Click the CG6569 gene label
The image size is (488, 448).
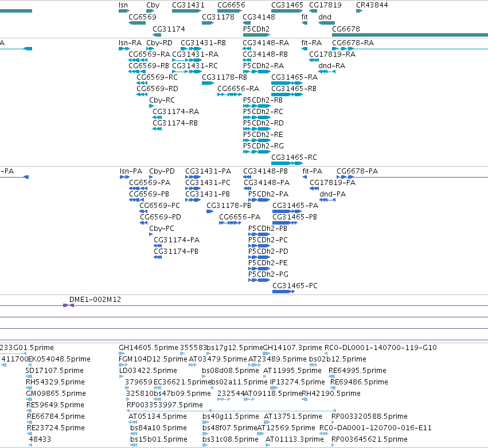click(143, 17)
